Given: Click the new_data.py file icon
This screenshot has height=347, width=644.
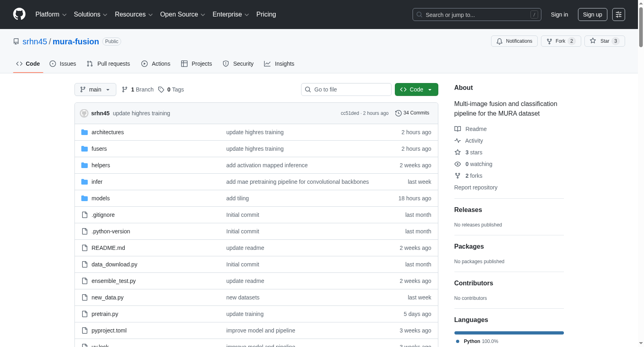Looking at the screenshot, I should [x=85, y=297].
